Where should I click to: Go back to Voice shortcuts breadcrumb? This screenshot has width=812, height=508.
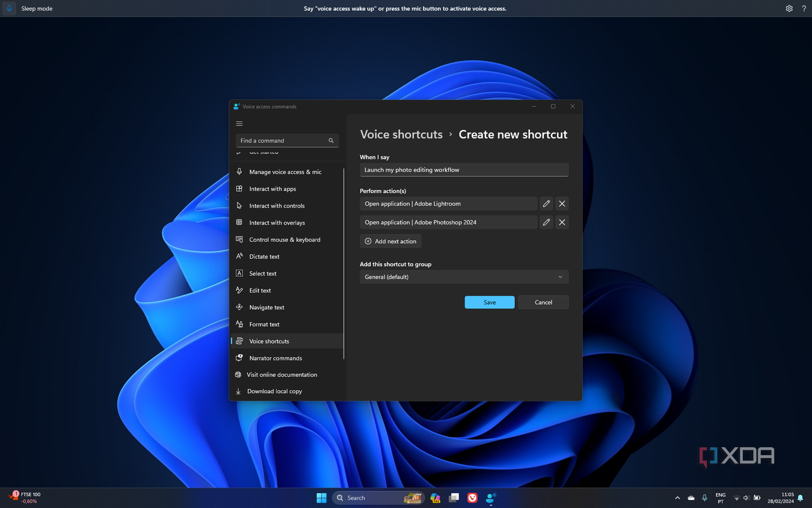401,134
